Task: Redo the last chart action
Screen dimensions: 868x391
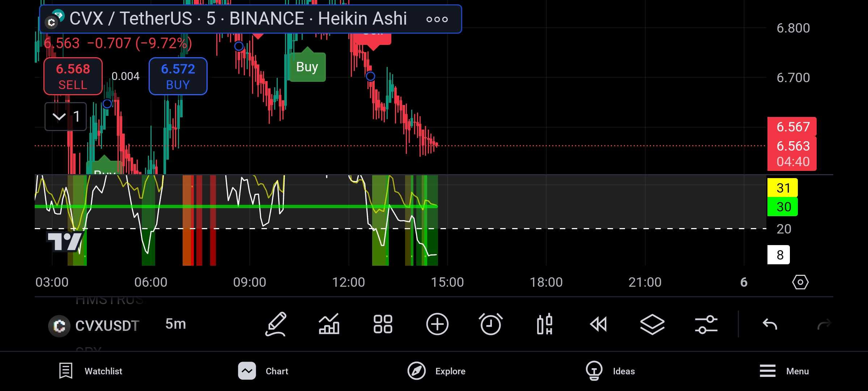Action: (824, 324)
